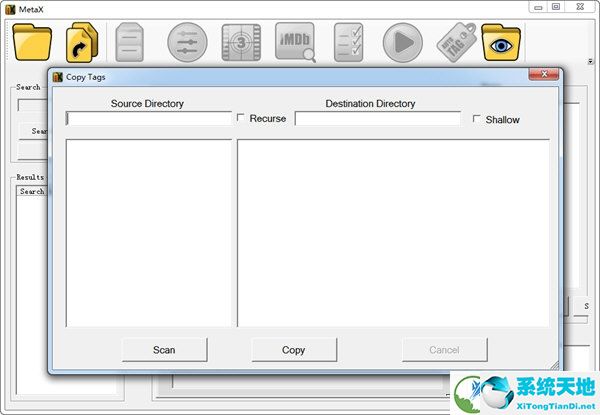Viewport: 600px width, 415px height.
Task: Click the checklist icon in toolbar
Action: click(x=349, y=43)
